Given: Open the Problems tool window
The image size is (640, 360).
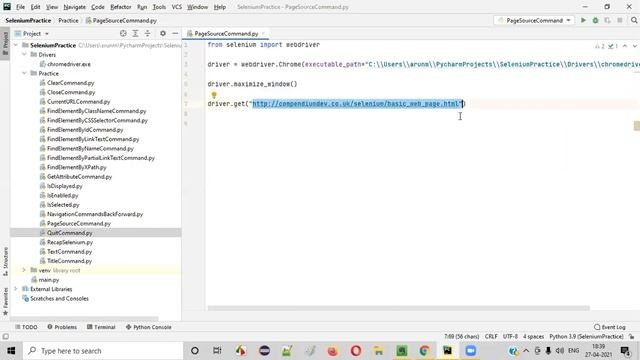Looking at the screenshot, I should click(x=62, y=327).
